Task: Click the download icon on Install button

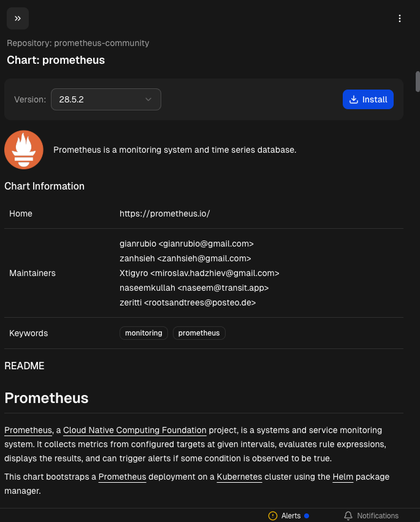Action: 354,99
